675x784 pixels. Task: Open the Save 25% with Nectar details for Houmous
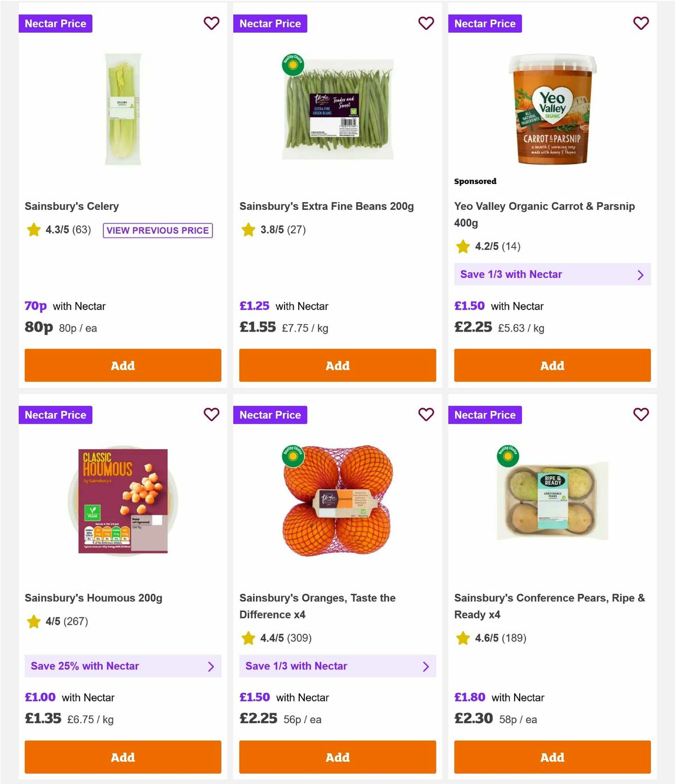(123, 666)
